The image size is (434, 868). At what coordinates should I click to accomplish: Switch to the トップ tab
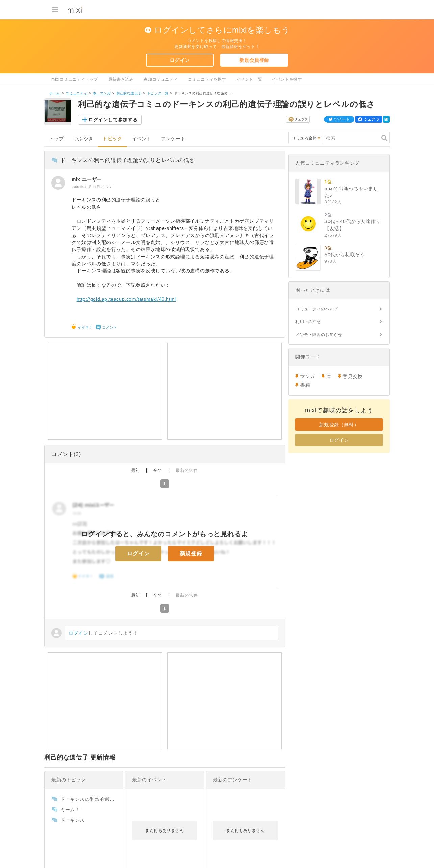(56, 139)
